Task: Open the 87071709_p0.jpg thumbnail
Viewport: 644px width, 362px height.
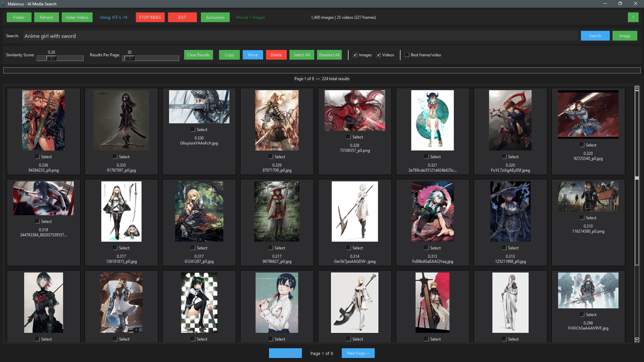Action: click(277, 120)
